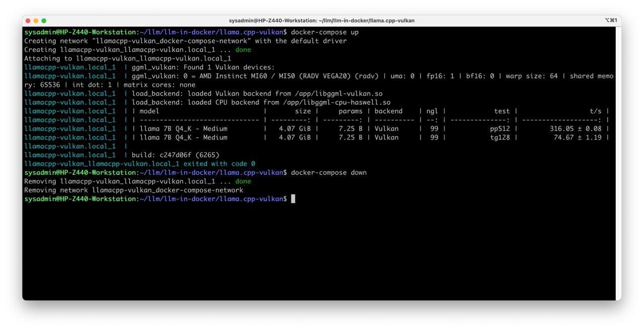644x330 pixels.
Task: Click 'Vulkan' backend in pp512 row
Action: 386,129
